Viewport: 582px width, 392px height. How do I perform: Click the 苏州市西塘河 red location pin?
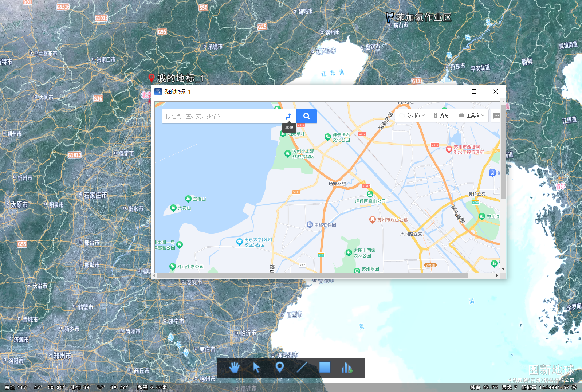pos(449,149)
